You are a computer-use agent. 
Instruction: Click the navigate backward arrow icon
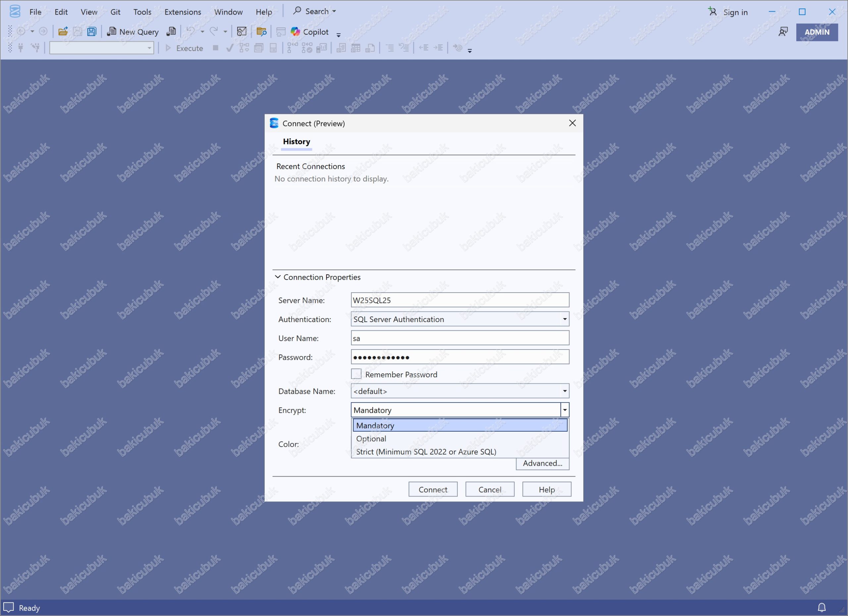(21, 32)
